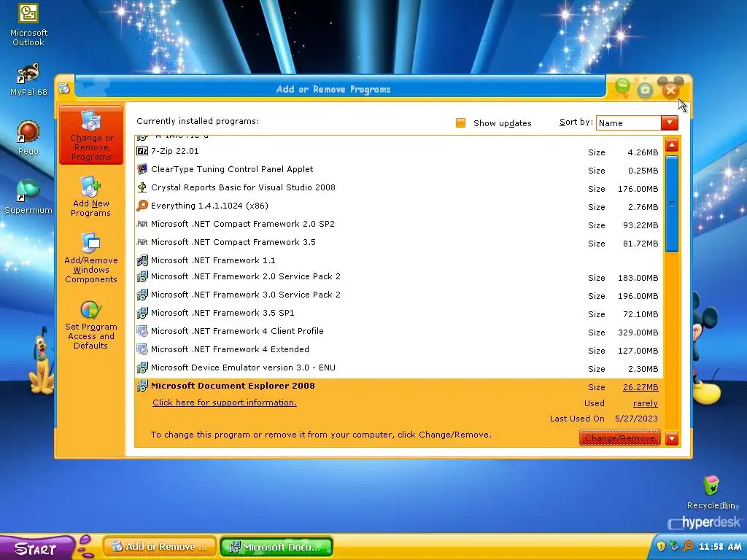The width and height of the screenshot is (747, 560).
Task: Open Microsoft Outlook desktop icon
Action: [x=28, y=25]
